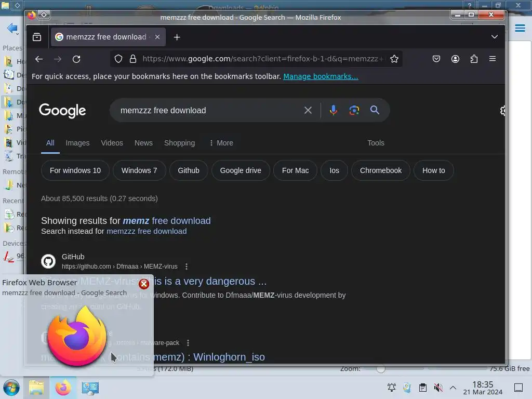Apply For Mac filter chip
The width and height of the screenshot is (532, 399).
[296, 170]
